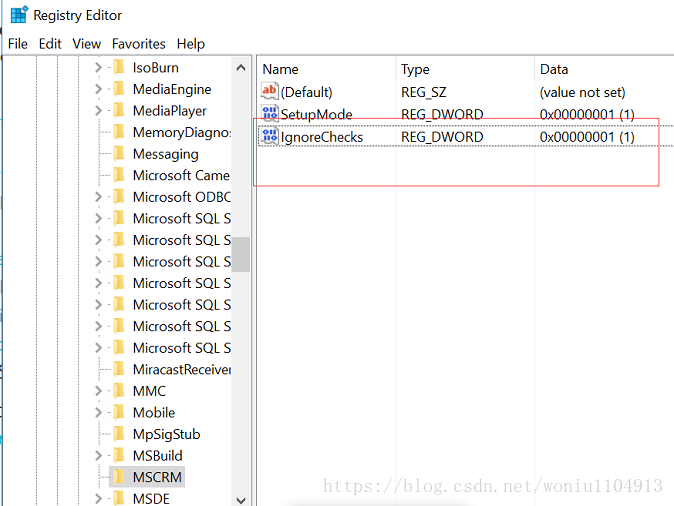This screenshot has height=506, width=674.
Task: Click the MediaPlayer folder icon
Action: click(119, 110)
